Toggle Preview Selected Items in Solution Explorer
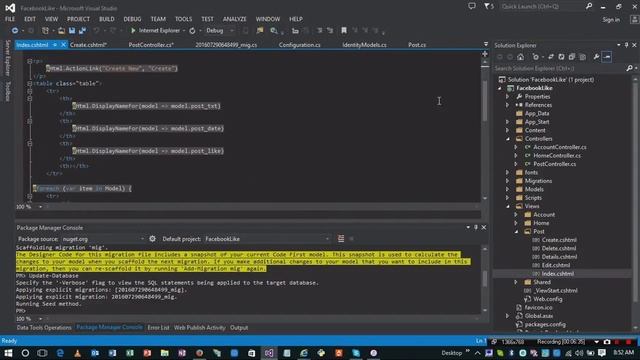The image size is (640, 360). [x=607, y=57]
